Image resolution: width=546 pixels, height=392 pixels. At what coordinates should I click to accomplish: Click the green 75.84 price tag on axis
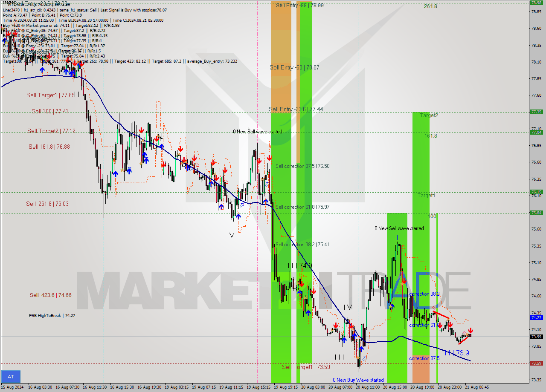coord(536,213)
